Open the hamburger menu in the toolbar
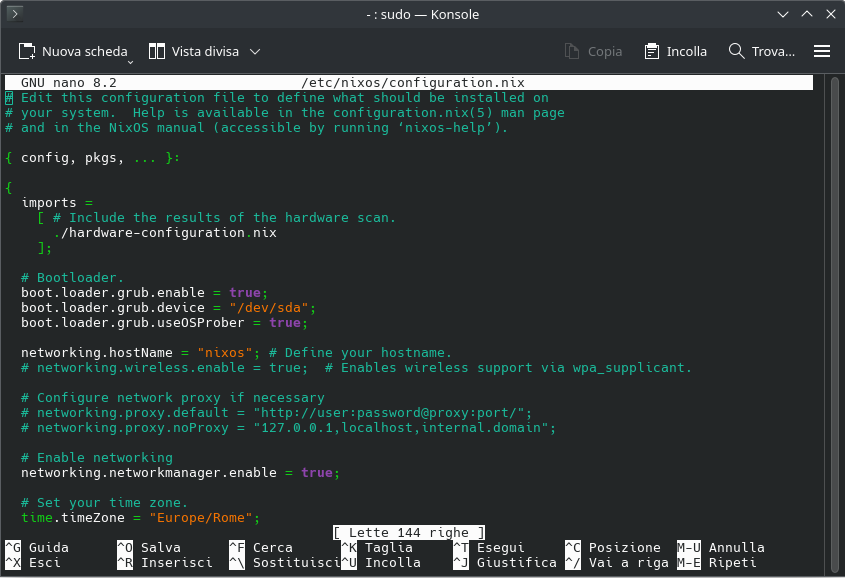The height and width of the screenshot is (578, 845). (822, 51)
